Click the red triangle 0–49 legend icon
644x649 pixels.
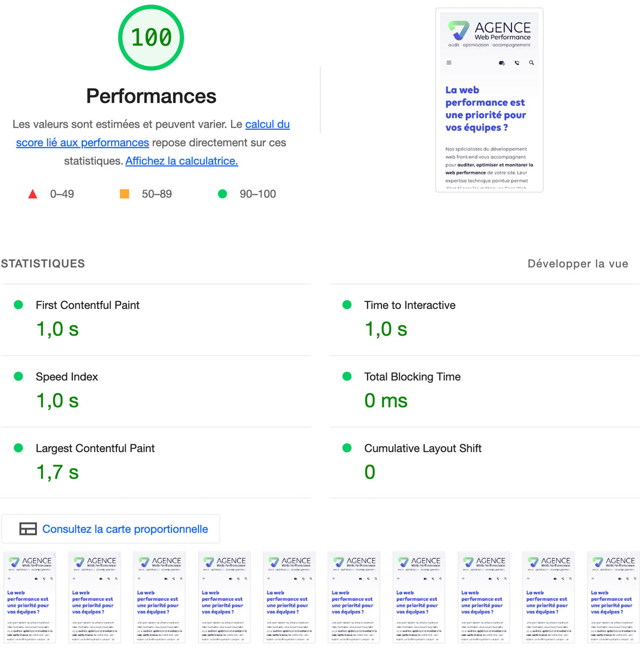32,194
